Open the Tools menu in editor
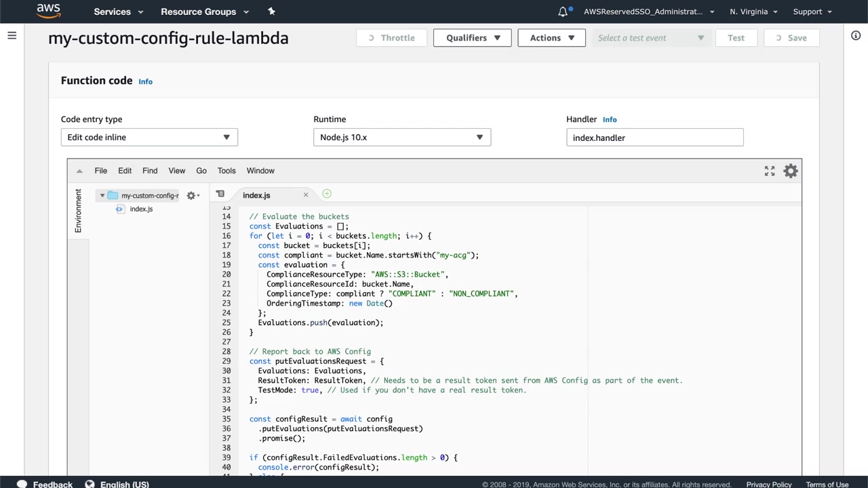The height and width of the screenshot is (488, 868). [x=226, y=171]
